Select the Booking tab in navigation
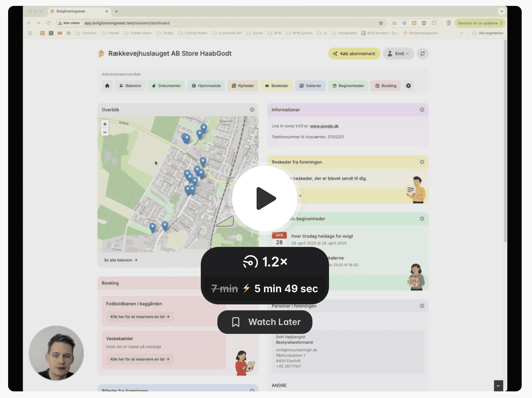The width and height of the screenshot is (532, 398). 386,86
